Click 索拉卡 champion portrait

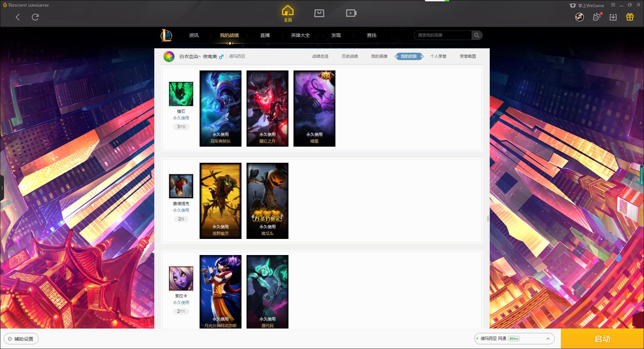point(181,279)
